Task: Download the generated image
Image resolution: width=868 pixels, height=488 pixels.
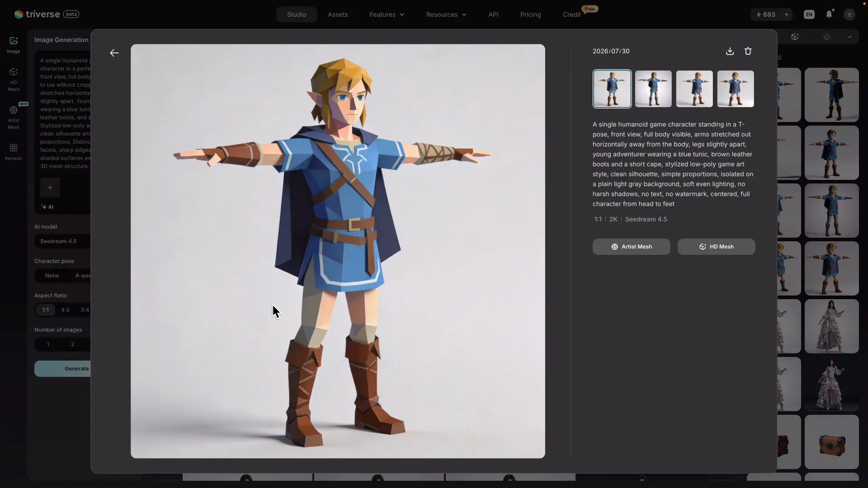Action: [x=730, y=52]
